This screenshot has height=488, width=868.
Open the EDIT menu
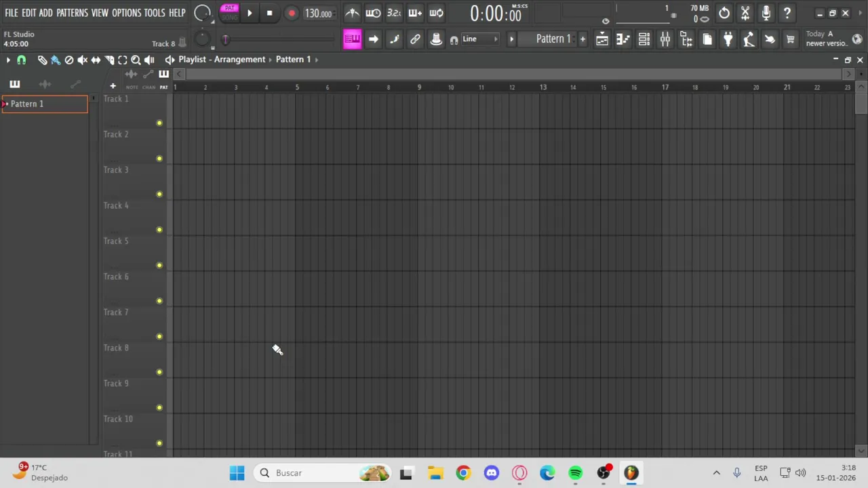coord(28,13)
